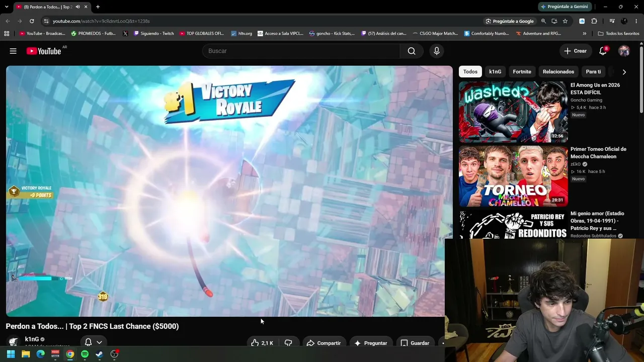Screen dimensions: 644x362
Task: Click the video player area
Action: click(x=229, y=191)
